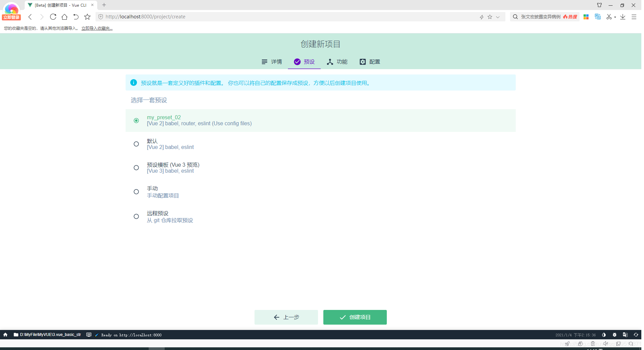The width and height of the screenshot is (644, 350).
Task: Click the 上一步 button to go back
Action: pos(286,317)
